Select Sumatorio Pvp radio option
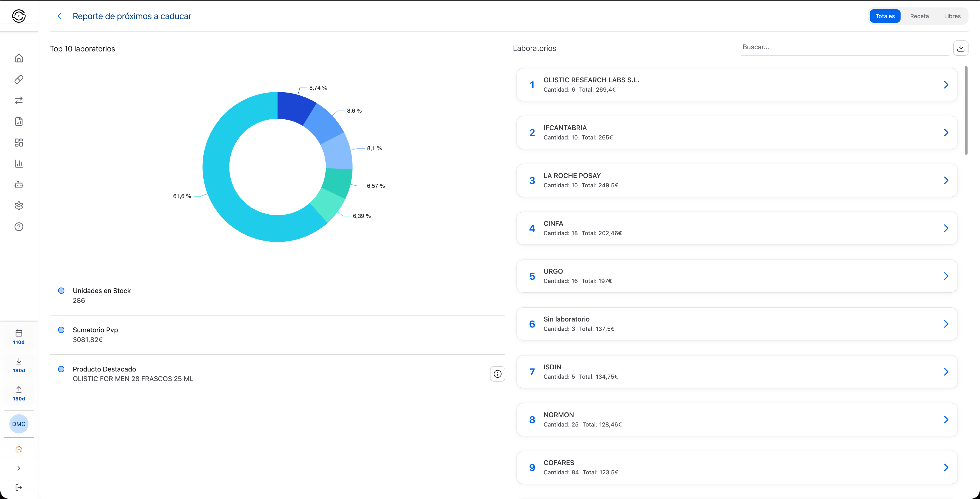Viewport: 980px width, 499px height. click(61, 330)
